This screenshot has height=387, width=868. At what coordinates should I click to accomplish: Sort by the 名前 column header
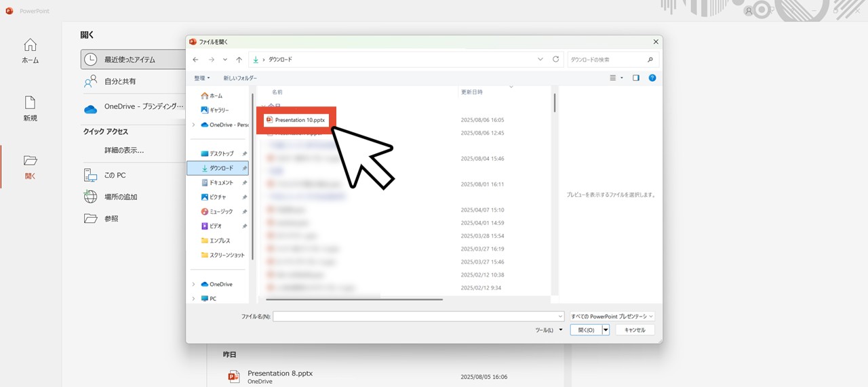[x=277, y=91]
